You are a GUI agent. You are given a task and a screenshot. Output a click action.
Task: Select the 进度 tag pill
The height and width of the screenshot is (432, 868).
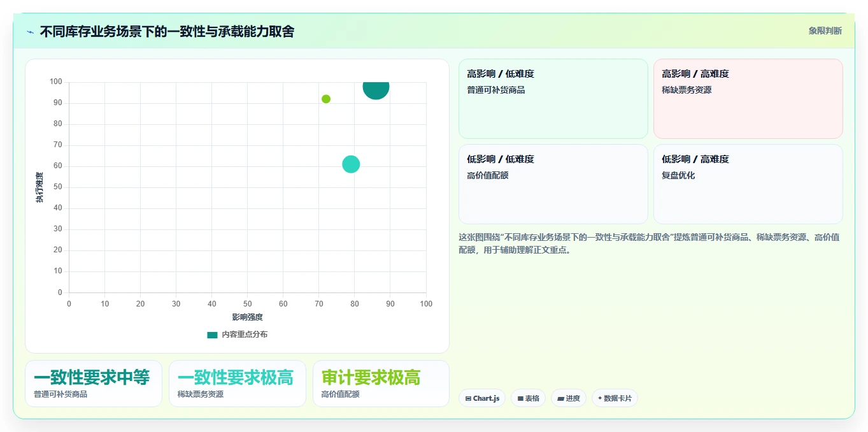point(569,398)
